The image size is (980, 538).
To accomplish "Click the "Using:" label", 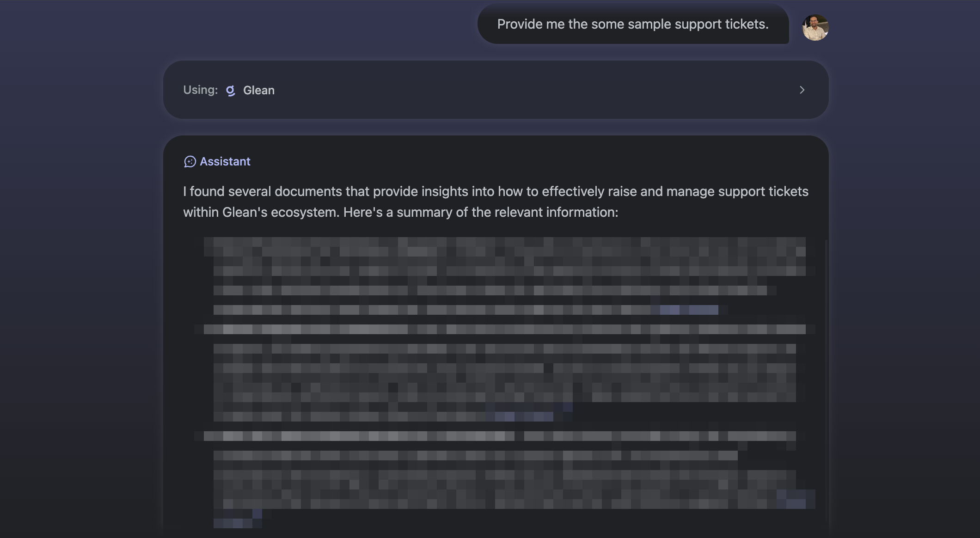I will tap(200, 90).
